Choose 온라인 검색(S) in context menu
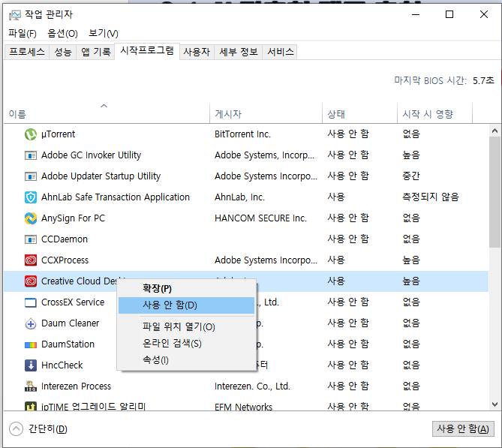 point(186,344)
